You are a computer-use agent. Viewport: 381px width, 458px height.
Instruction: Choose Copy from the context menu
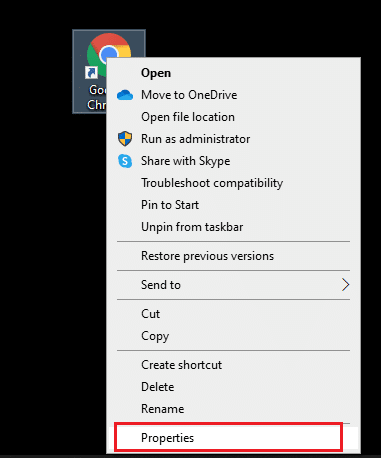(233, 336)
